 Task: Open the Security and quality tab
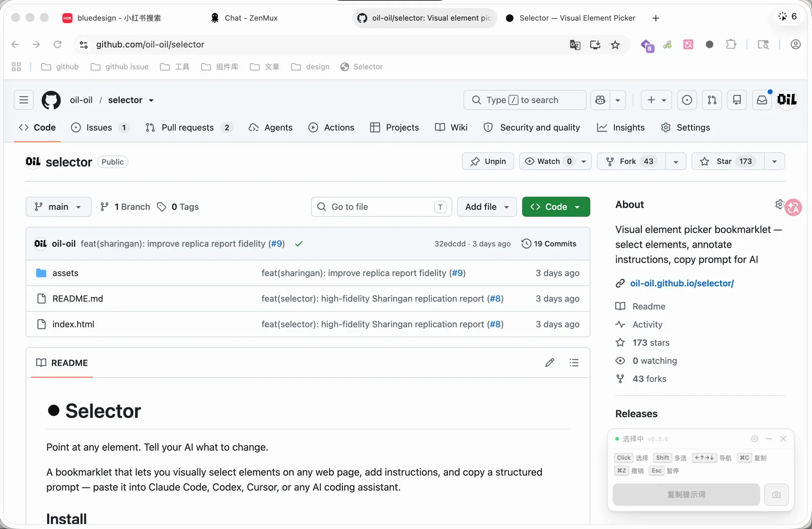(x=531, y=127)
